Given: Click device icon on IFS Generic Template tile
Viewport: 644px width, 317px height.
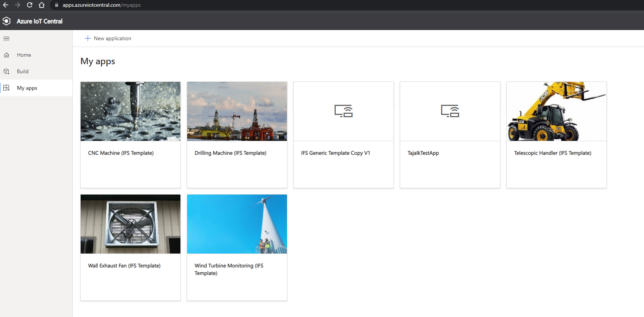Looking at the screenshot, I should (343, 111).
